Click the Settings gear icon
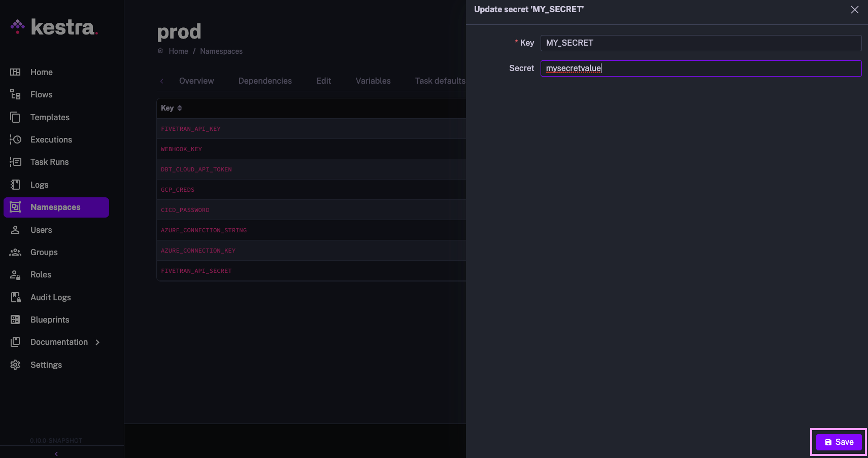 coord(15,365)
